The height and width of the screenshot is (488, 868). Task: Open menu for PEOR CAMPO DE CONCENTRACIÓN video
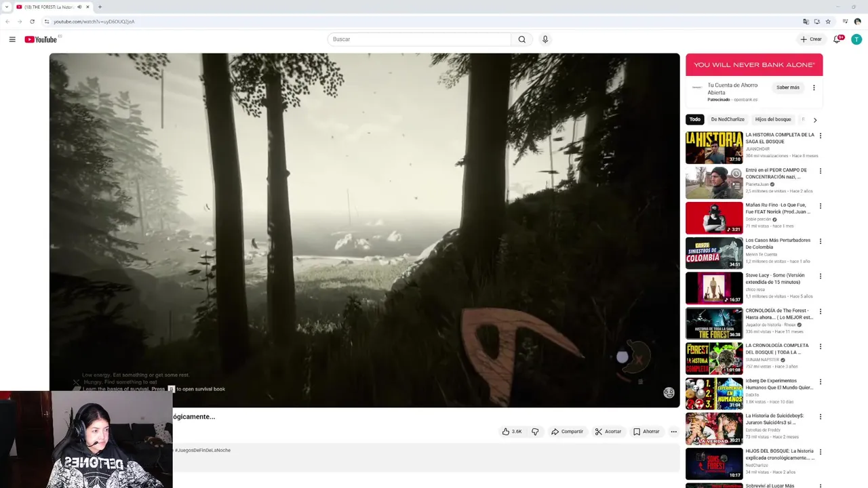pyautogui.click(x=821, y=171)
